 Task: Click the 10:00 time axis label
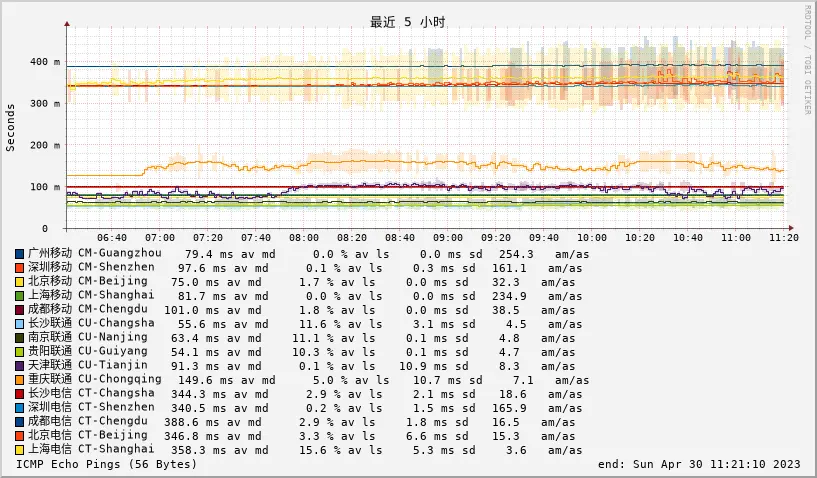pos(592,238)
